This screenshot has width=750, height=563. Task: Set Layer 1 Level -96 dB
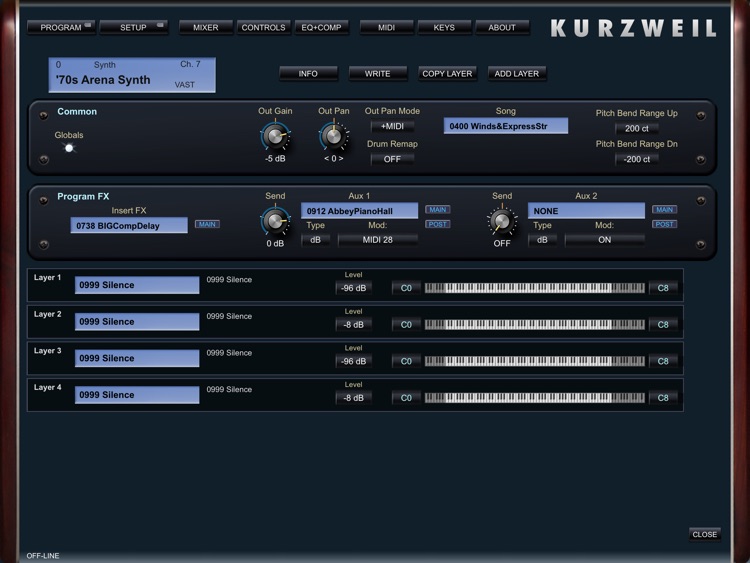353,288
